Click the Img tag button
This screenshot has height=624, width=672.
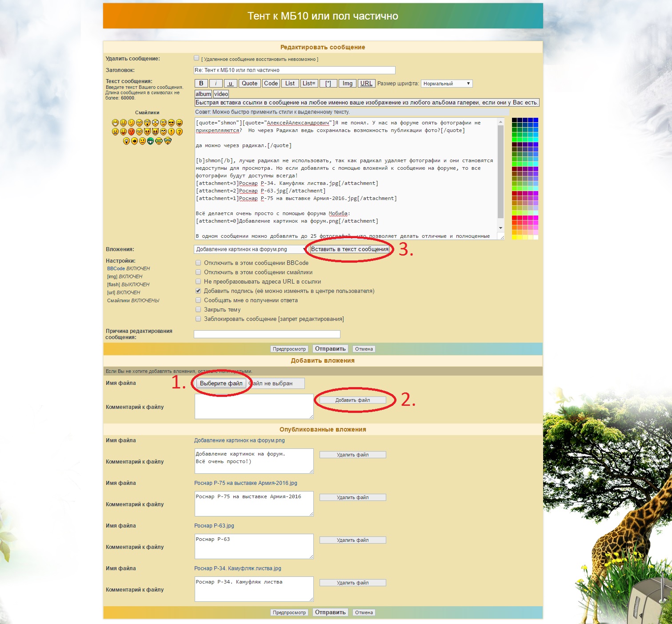tap(347, 84)
